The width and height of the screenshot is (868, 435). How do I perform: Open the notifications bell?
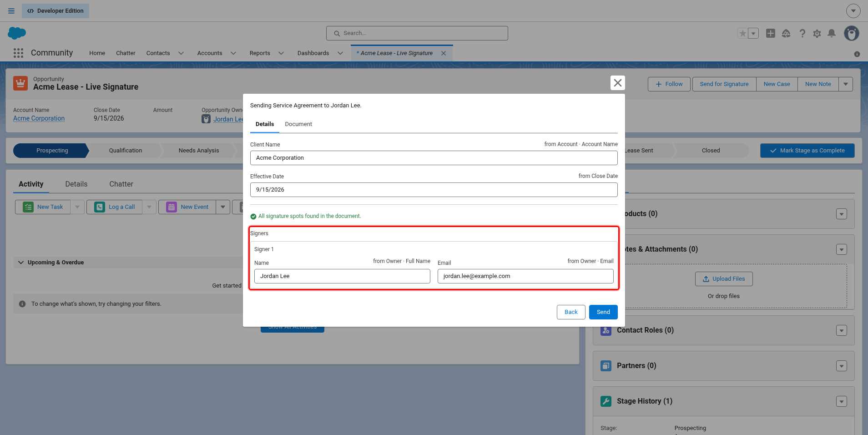tap(832, 33)
